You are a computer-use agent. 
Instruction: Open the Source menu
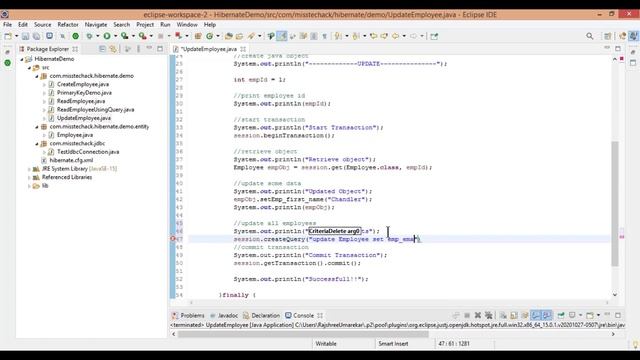[x=42, y=25]
